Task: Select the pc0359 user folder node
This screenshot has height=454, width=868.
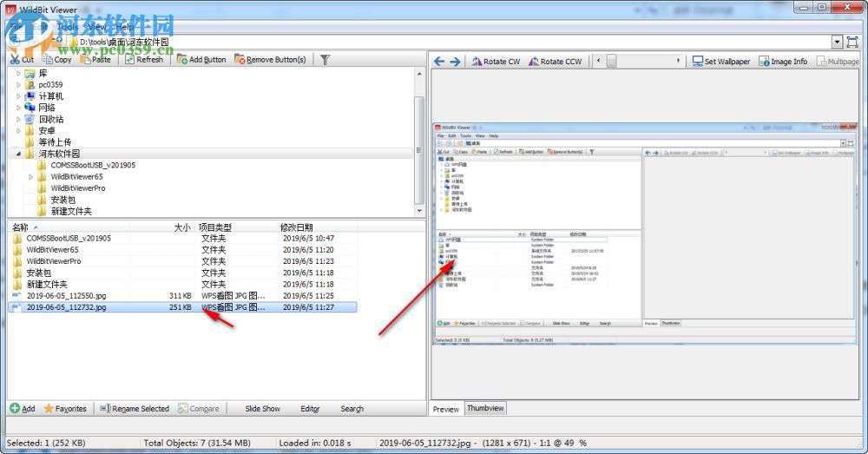Action: pyautogui.click(x=50, y=85)
